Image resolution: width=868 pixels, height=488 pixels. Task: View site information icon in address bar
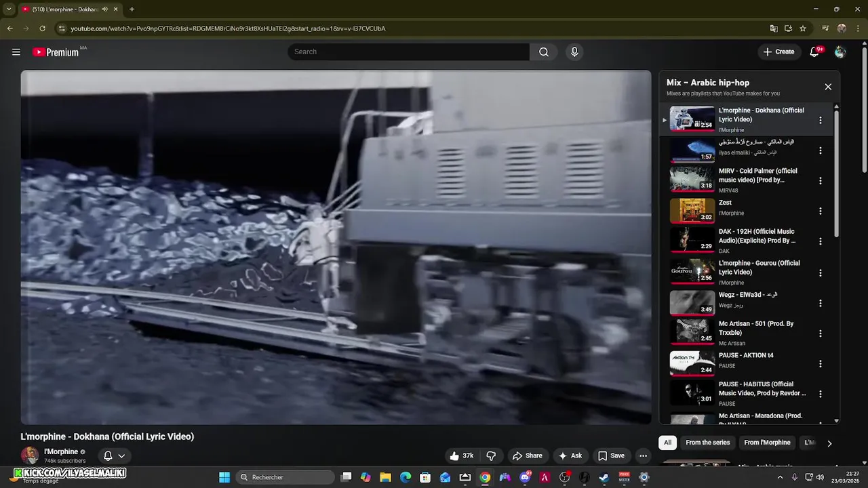click(x=62, y=28)
